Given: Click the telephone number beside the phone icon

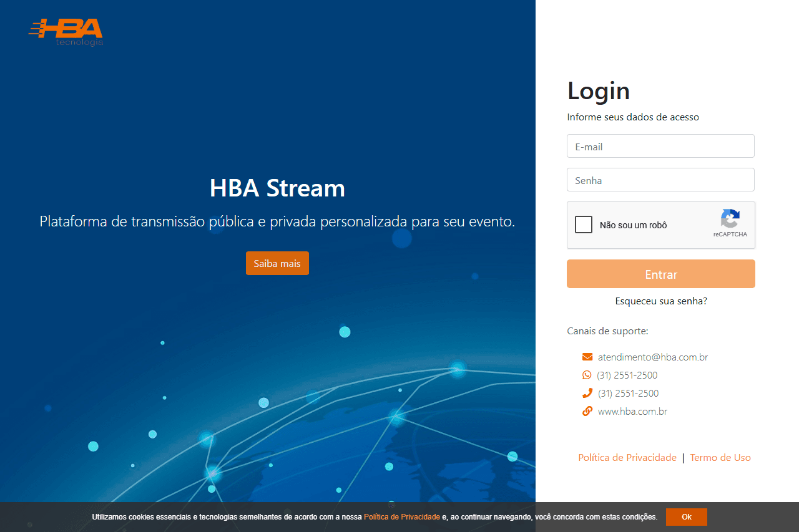Looking at the screenshot, I should coord(628,394).
